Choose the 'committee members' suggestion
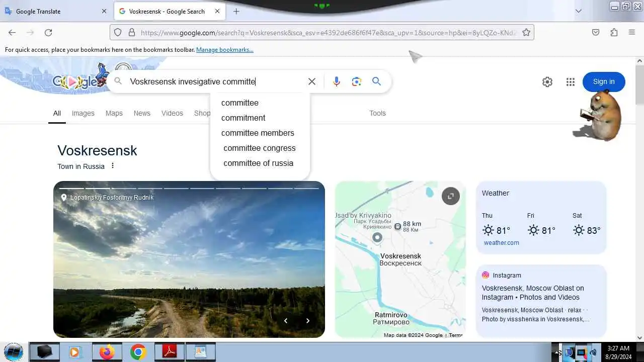Screen dimensions: 644x362 coord(258,133)
